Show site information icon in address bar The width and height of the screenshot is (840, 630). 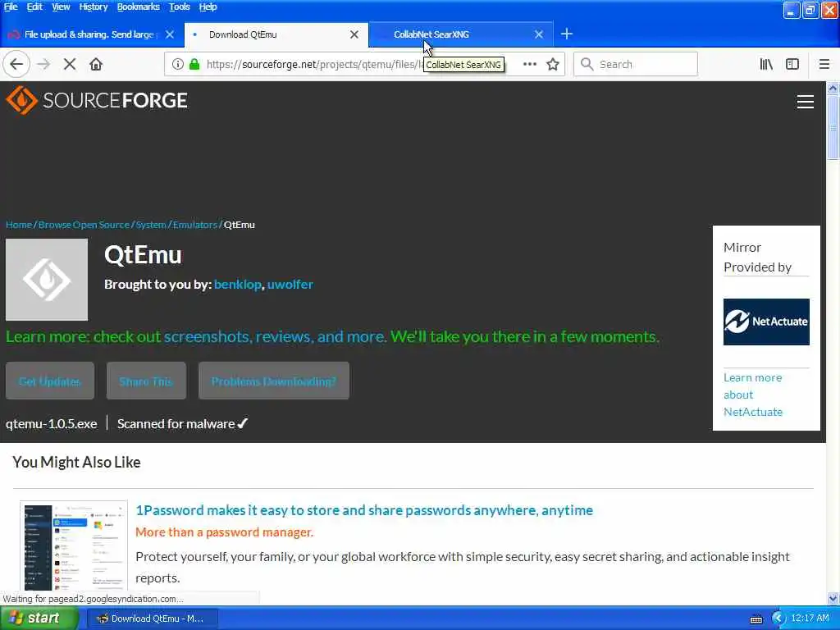tap(177, 64)
